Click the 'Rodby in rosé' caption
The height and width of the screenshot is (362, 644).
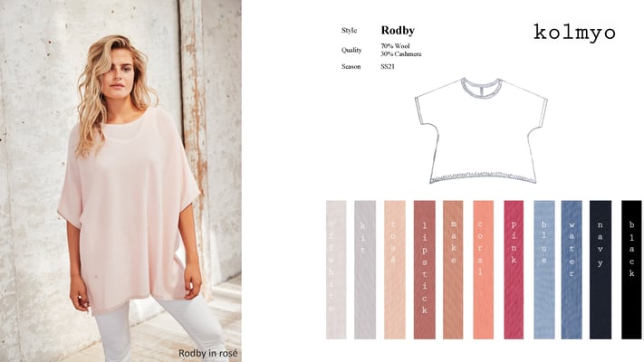pos(207,353)
